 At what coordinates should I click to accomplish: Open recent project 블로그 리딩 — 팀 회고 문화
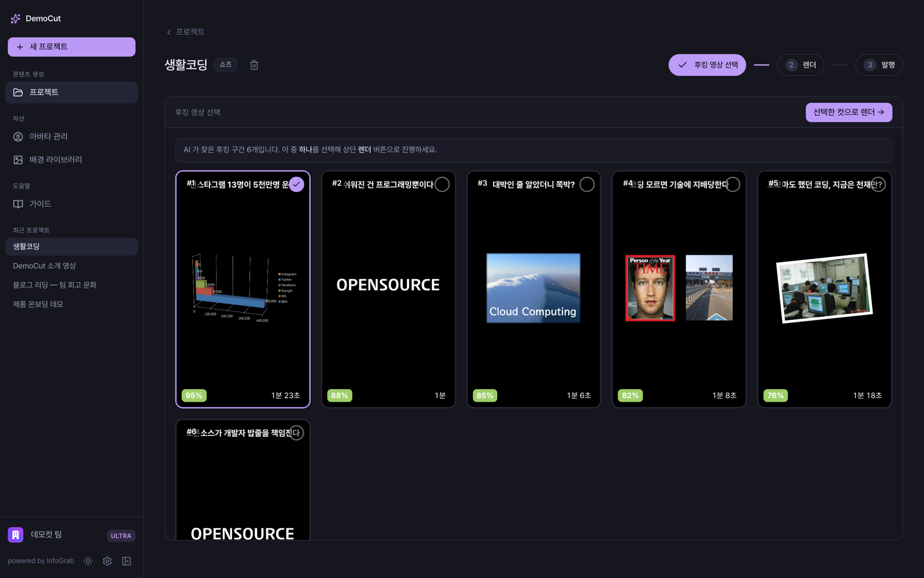tap(72, 285)
